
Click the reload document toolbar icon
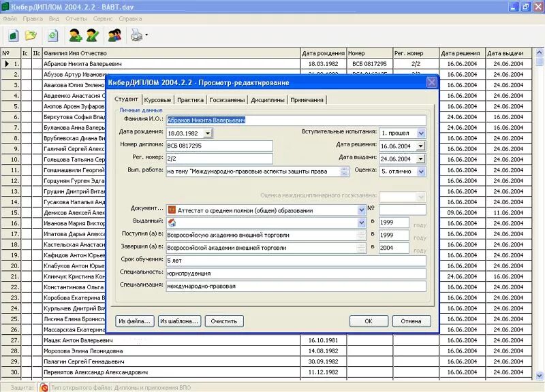tap(53, 35)
